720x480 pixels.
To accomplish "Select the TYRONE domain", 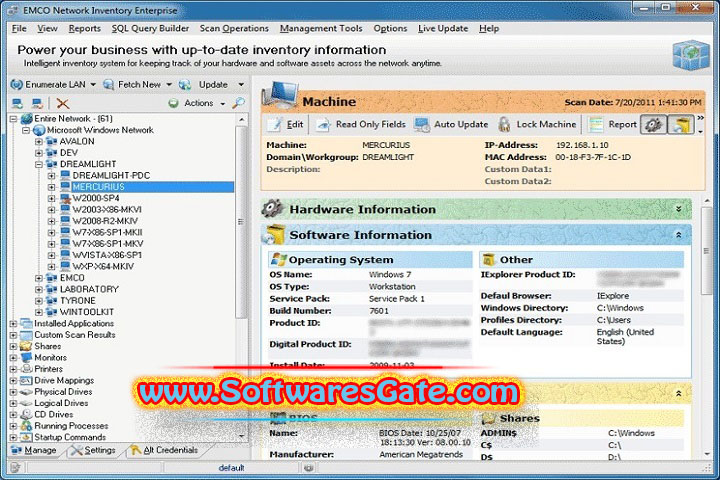I will click(78, 300).
